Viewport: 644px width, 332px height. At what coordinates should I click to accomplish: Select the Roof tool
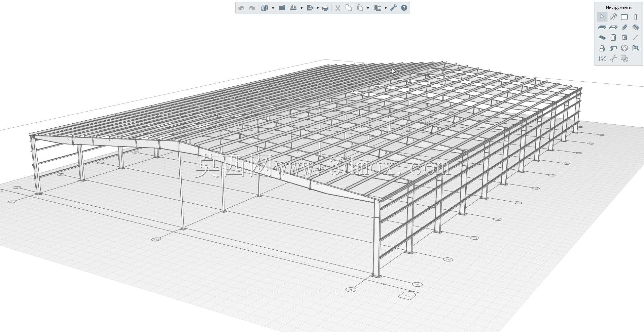point(602,38)
